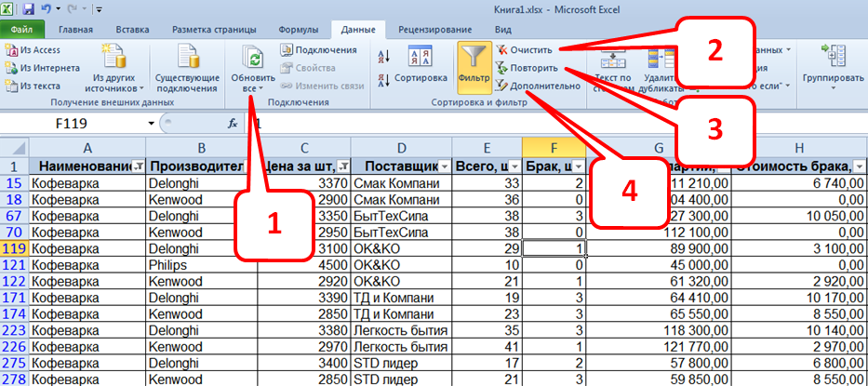Click Save icon in quick access toolbar

click(28, 10)
